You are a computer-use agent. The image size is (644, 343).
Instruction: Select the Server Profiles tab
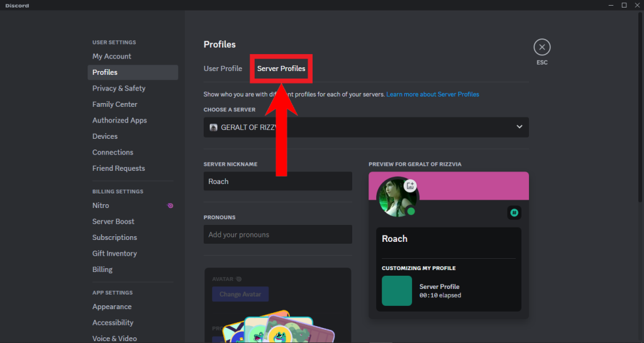[x=281, y=68]
